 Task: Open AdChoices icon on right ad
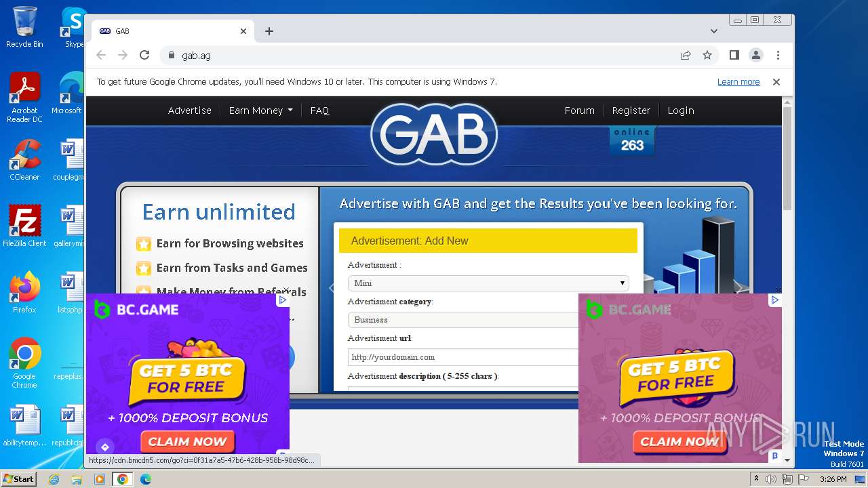[775, 300]
